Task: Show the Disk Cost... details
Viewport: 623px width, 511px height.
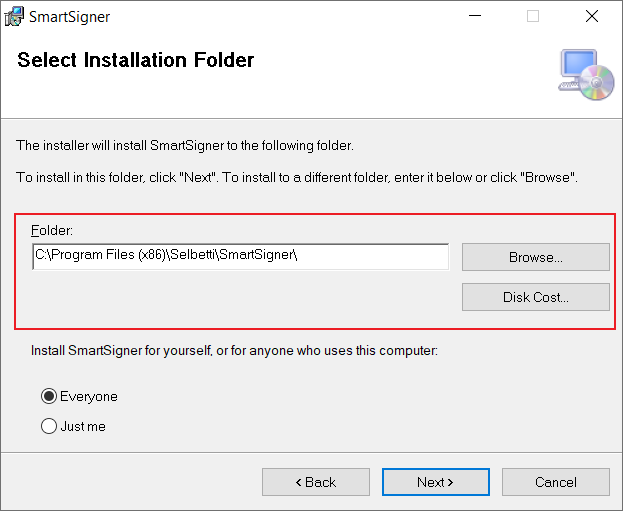Action: click(x=536, y=297)
